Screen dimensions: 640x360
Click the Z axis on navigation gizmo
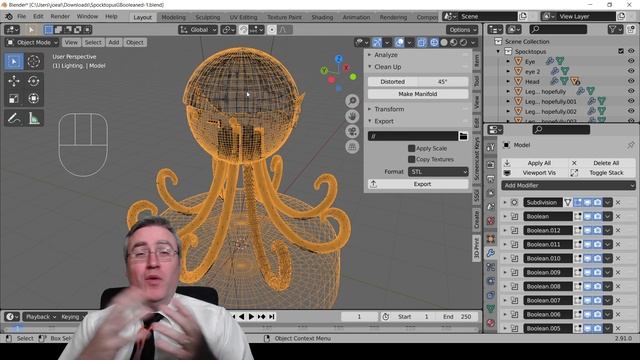[x=338, y=59]
